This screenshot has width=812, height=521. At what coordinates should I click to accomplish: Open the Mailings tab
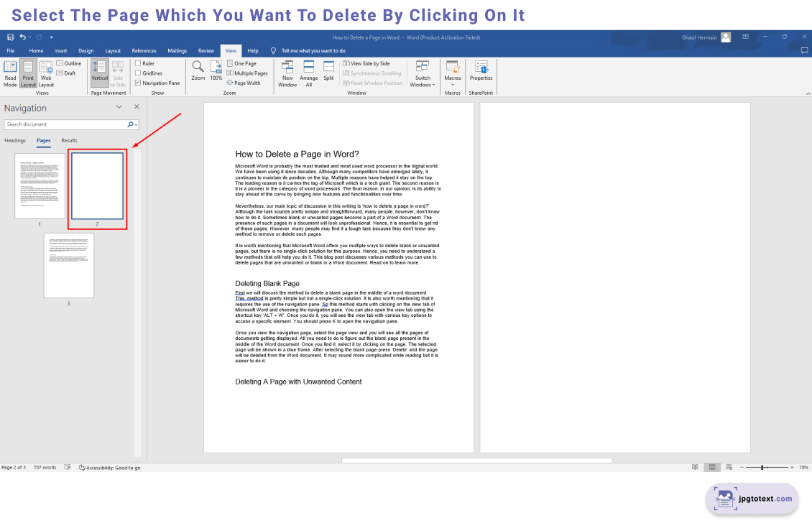pos(177,51)
